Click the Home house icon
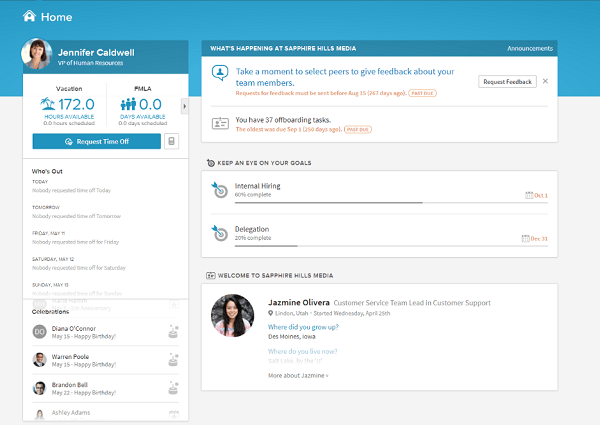This screenshot has height=425, width=600. click(29, 16)
